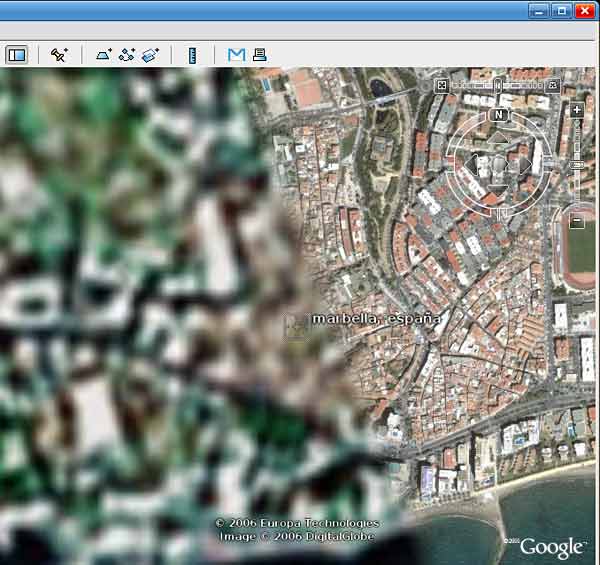The width and height of the screenshot is (600, 565).
Task: Toggle the sidebar panel button
Action: (x=16, y=55)
